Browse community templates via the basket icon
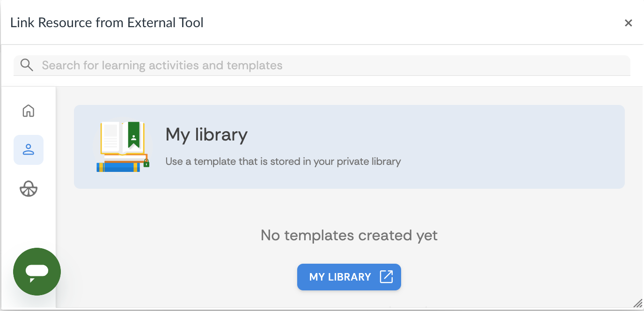The image size is (644, 311). tap(29, 188)
